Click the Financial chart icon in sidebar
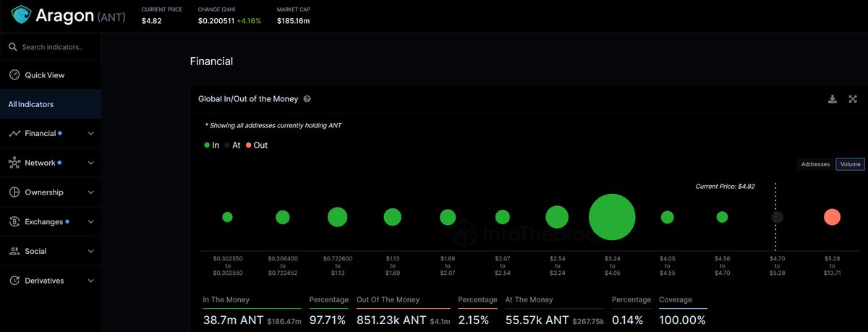Image resolution: width=868 pixels, height=332 pixels. click(14, 134)
